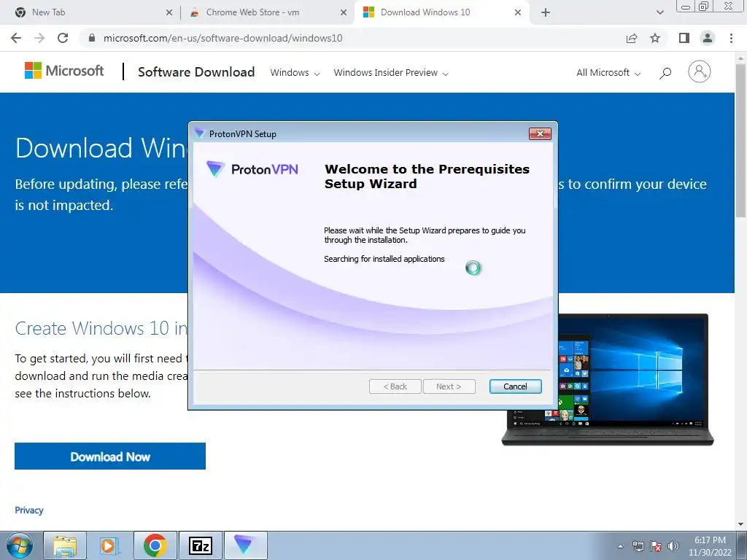Click the Software Download heading link
Viewport: 747px width, 560px height.
click(x=196, y=72)
